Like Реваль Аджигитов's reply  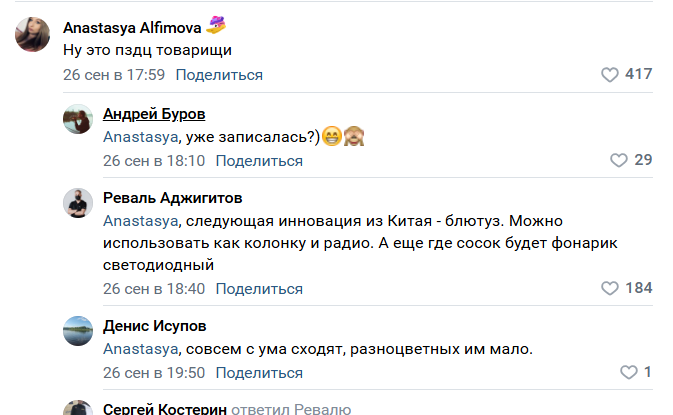click(x=610, y=288)
